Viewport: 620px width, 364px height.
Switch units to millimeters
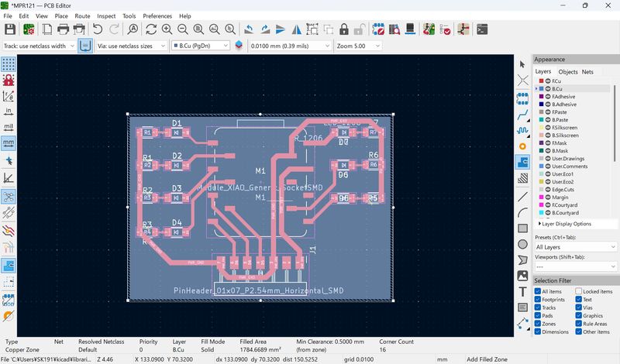(9, 143)
